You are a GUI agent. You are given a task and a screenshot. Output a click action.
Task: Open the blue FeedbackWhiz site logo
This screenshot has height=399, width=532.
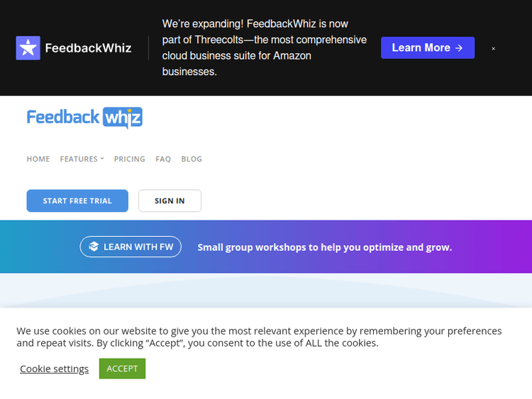tap(84, 118)
